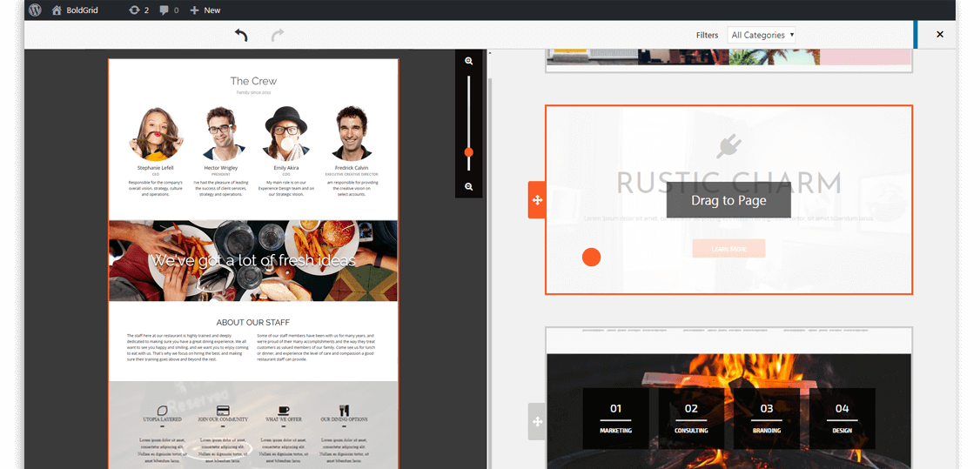The height and width of the screenshot is (469, 980).
Task: Click the 'We've got a lot of fresh ideas' banner
Action: tap(253, 260)
